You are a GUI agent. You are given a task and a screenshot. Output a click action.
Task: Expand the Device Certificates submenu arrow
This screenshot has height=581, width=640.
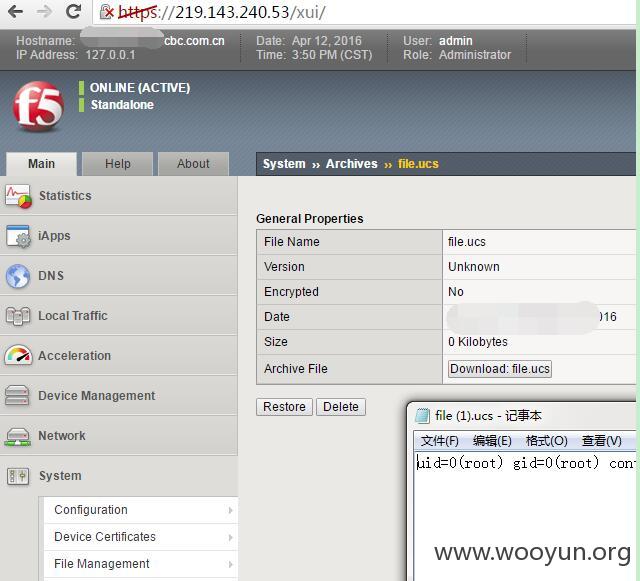click(230, 537)
